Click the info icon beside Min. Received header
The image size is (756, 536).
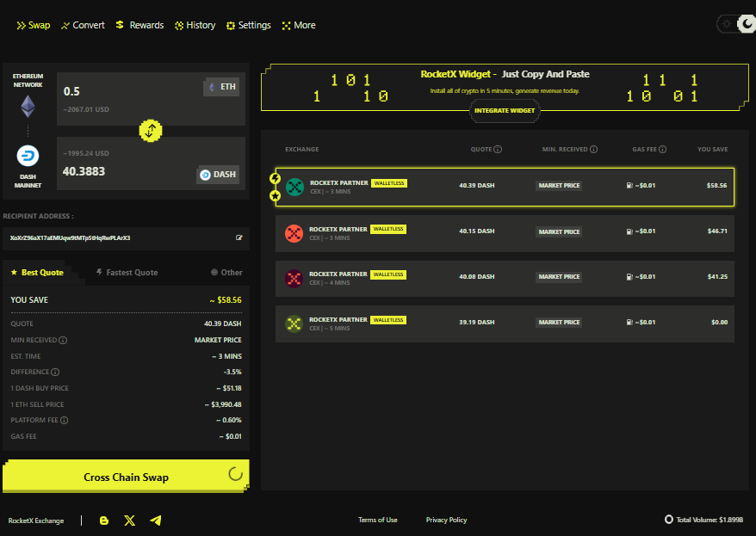pos(594,150)
